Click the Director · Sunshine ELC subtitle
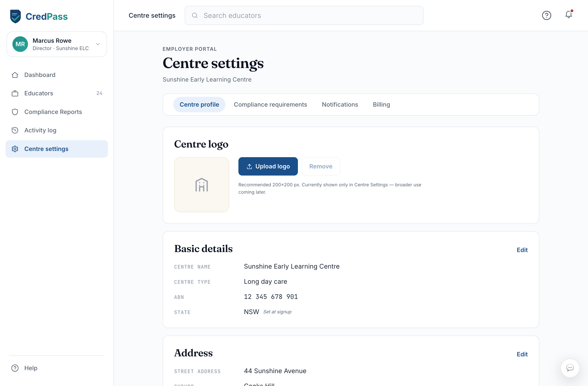588x386 pixels. (x=61, y=48)
